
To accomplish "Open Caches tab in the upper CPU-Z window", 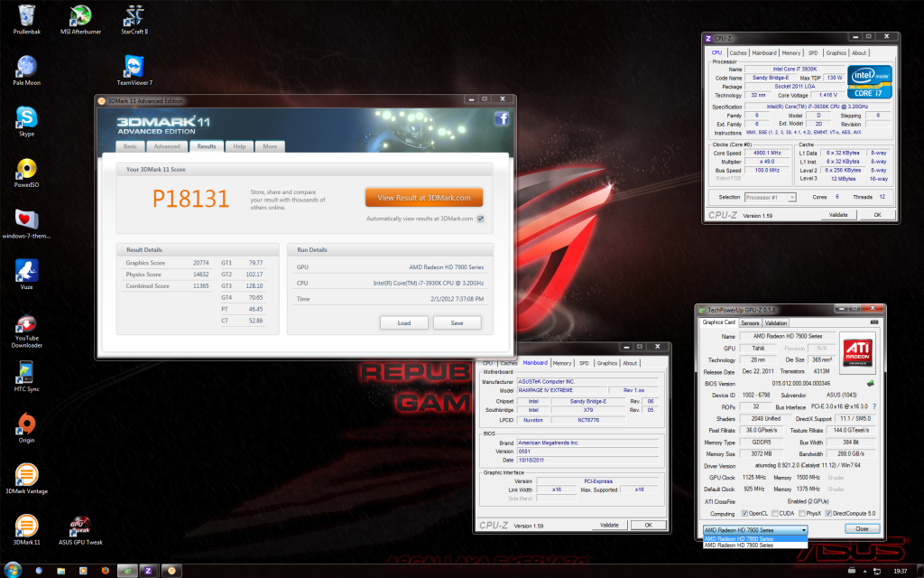I will click(738, 53).
